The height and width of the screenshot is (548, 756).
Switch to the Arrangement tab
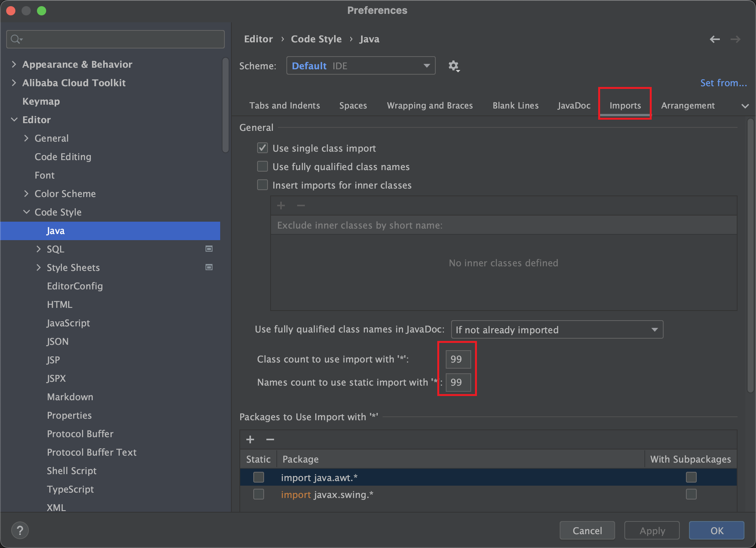click(x=687, y=106)
